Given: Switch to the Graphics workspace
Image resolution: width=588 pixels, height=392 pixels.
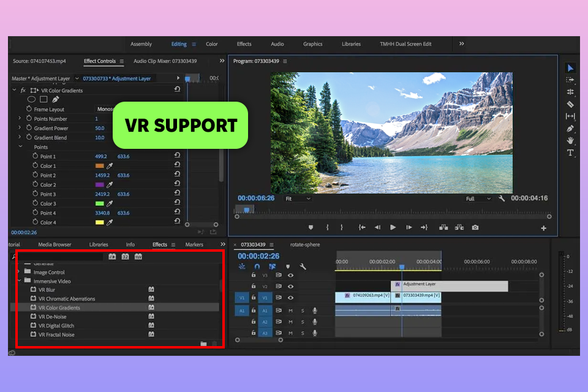Looking at the screenshot, I should click(x=313, y=44).
